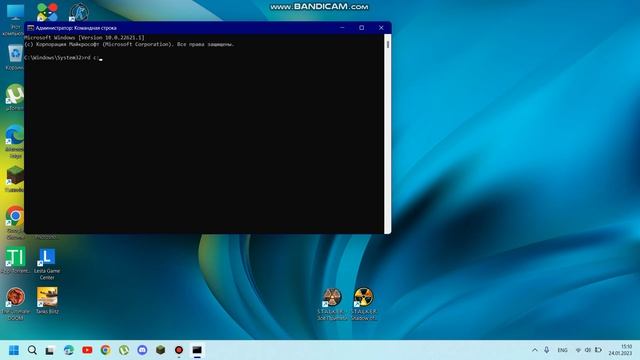Open uTorrent from the taskbar
The image size is (640, 360).
(x=124, y=350)
